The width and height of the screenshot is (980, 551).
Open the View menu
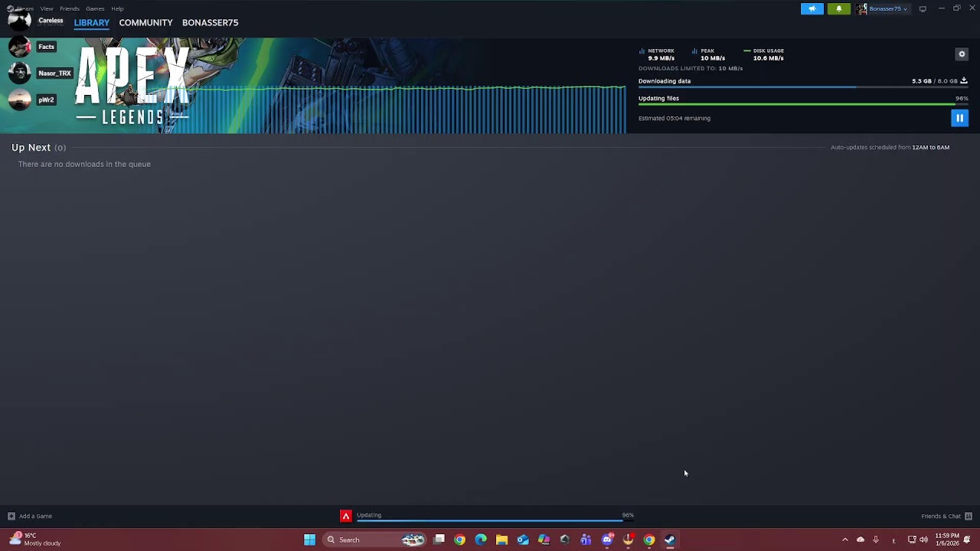click(x=47, y=8)
